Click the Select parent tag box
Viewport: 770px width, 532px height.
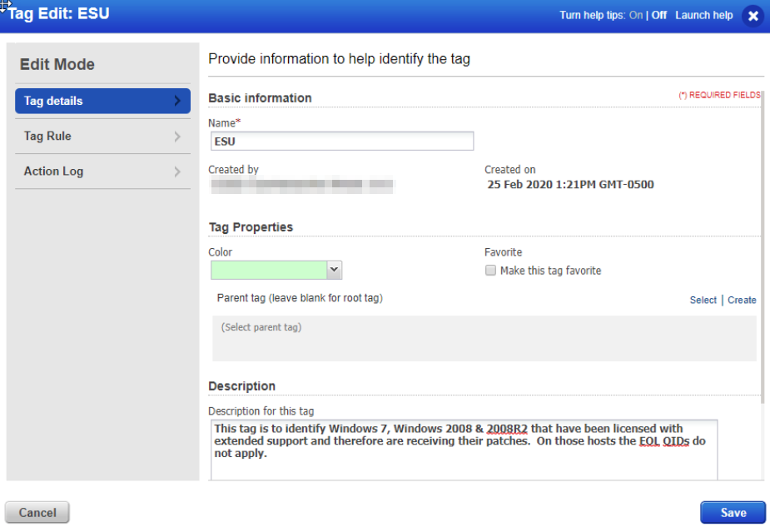[484, 337]
